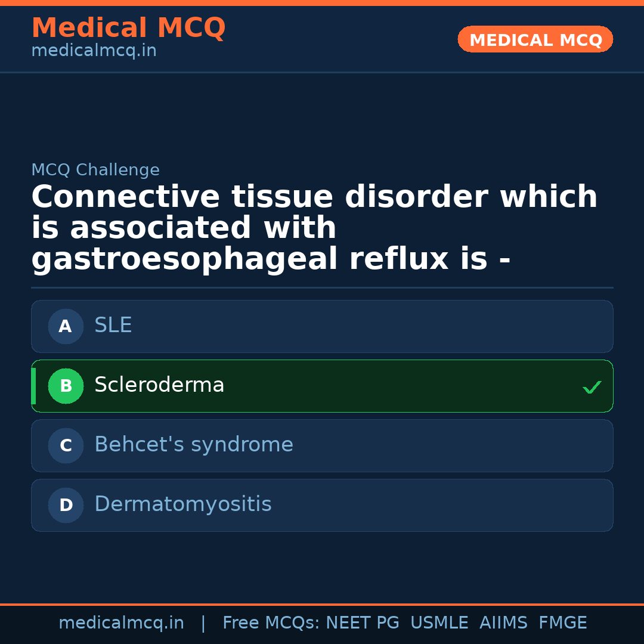Viewport: 644px width, 644px height.
Task: Open the medicalmcq.in link in the footer
Action: tap(121, 623)
